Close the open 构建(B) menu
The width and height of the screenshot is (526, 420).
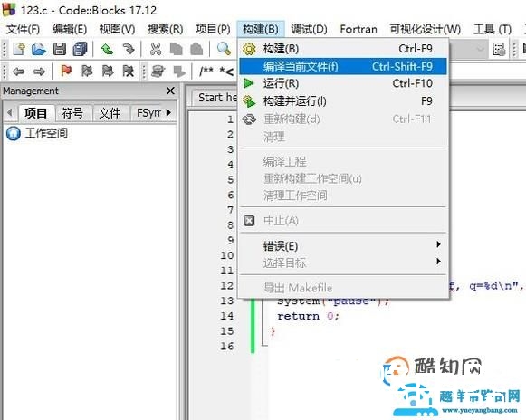click(x=261, y=29)
